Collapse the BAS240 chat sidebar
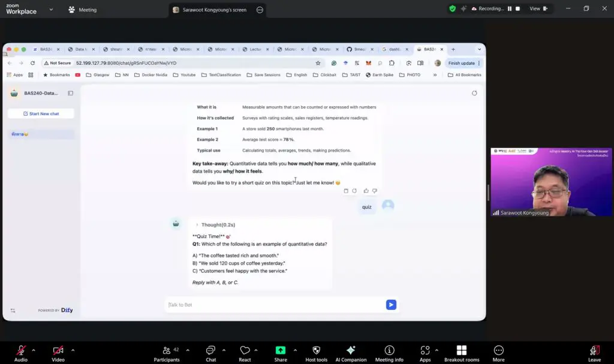 (70, 93)
